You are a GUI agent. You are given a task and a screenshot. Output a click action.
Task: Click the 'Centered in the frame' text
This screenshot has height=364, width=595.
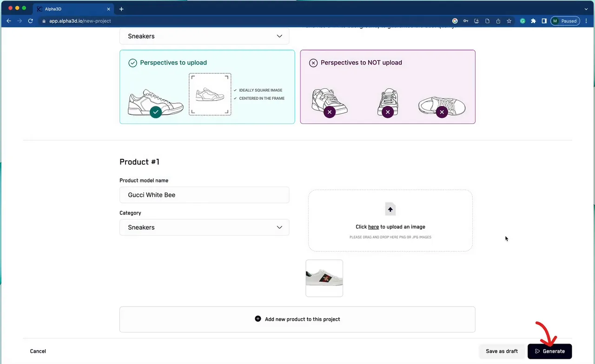pyautogui.click(x=262, y=98)
